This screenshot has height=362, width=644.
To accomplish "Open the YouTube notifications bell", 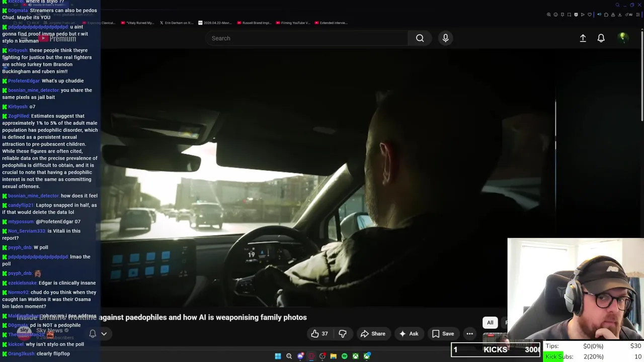I will [601, 38].
